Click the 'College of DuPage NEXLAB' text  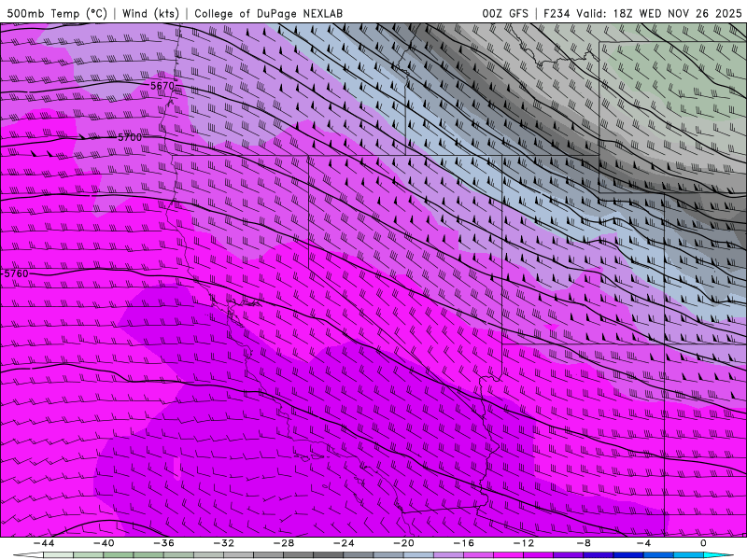coord(268,13)
